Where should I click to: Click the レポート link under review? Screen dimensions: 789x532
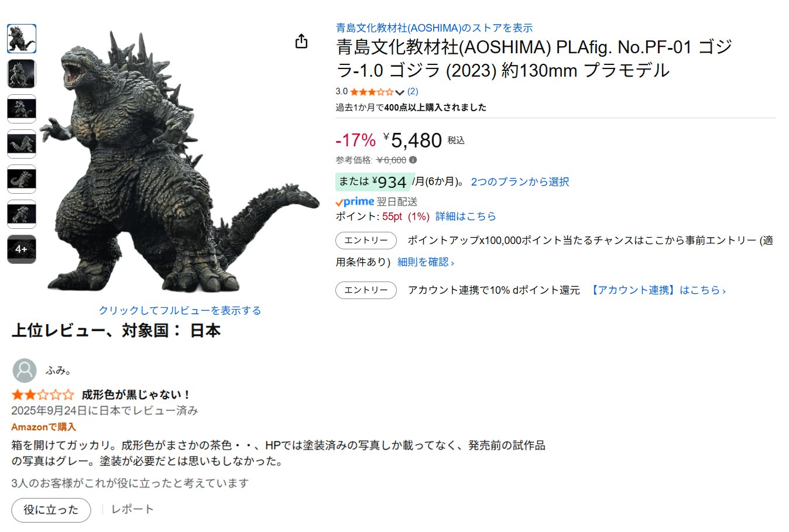[x=132, y=509]
